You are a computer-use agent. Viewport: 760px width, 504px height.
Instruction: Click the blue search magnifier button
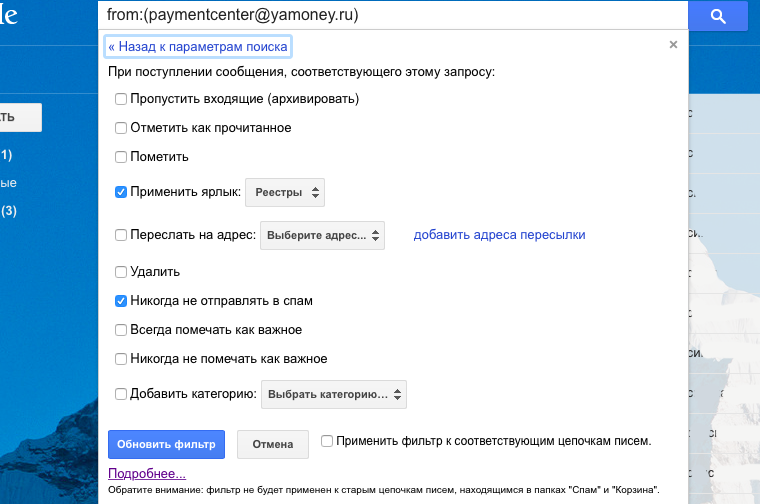(718, 16)
